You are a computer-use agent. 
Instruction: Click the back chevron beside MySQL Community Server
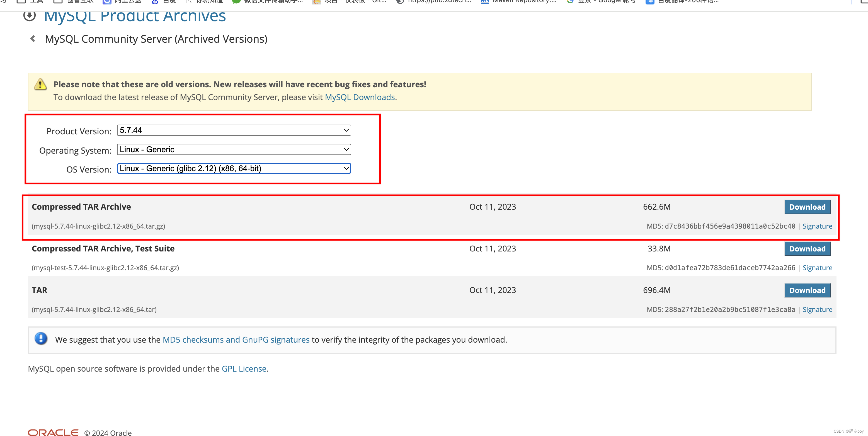coord(33,38)
